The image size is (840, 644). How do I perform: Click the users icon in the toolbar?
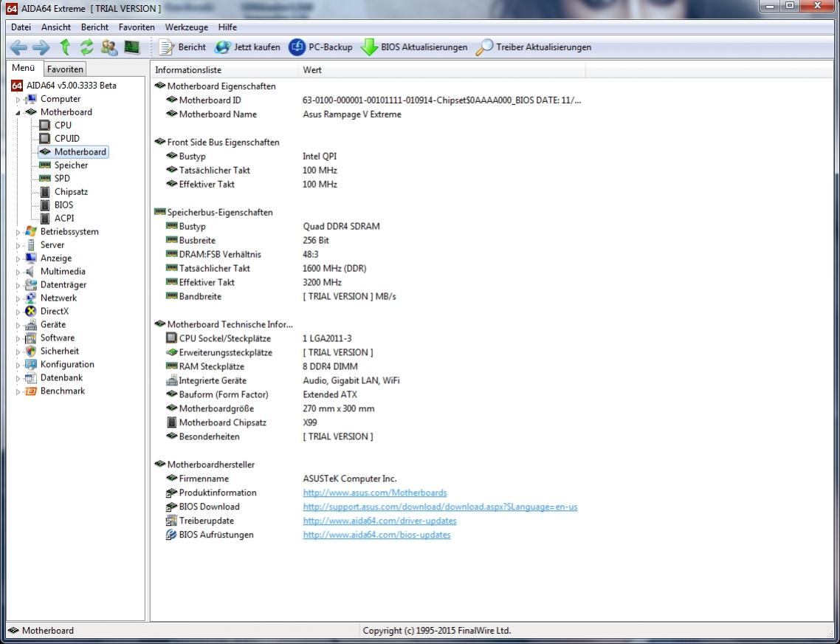[109, 47]
